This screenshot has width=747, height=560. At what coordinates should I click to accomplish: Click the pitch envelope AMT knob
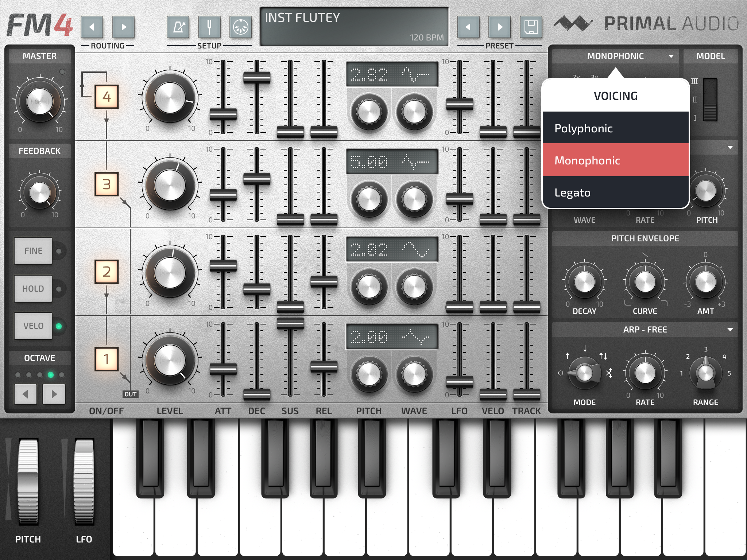pyautogui.click(x=705, y=281)
